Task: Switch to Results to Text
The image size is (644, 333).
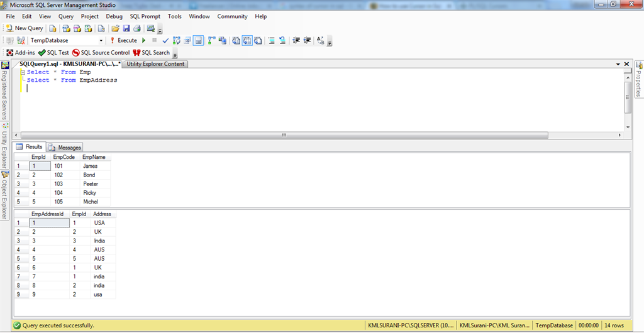Action: (x=236, y=41)
